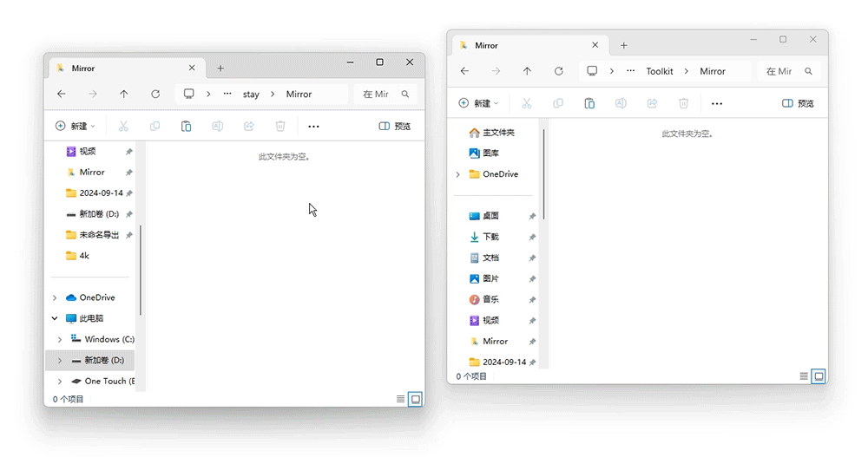Click Share icon in right window toolbar
The width and height of the screenshot is (868, 457).
click(x=652, y=103)
